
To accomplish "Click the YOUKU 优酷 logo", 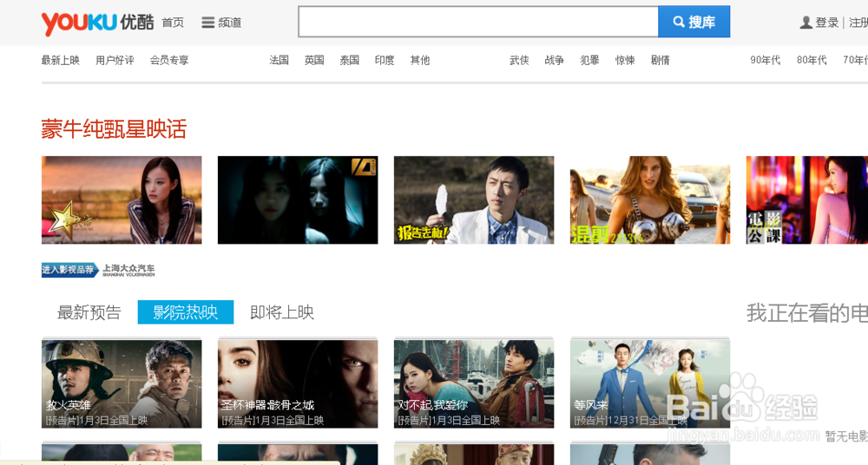I will (97, 23).
